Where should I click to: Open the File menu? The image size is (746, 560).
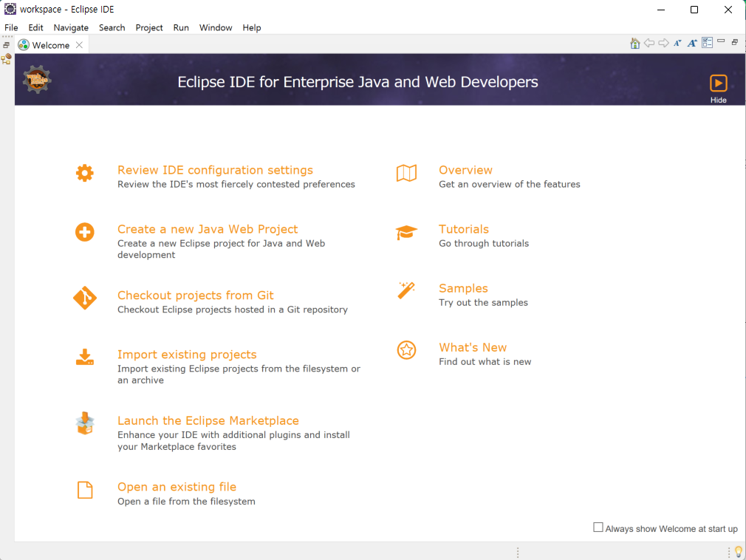point(11,27)
